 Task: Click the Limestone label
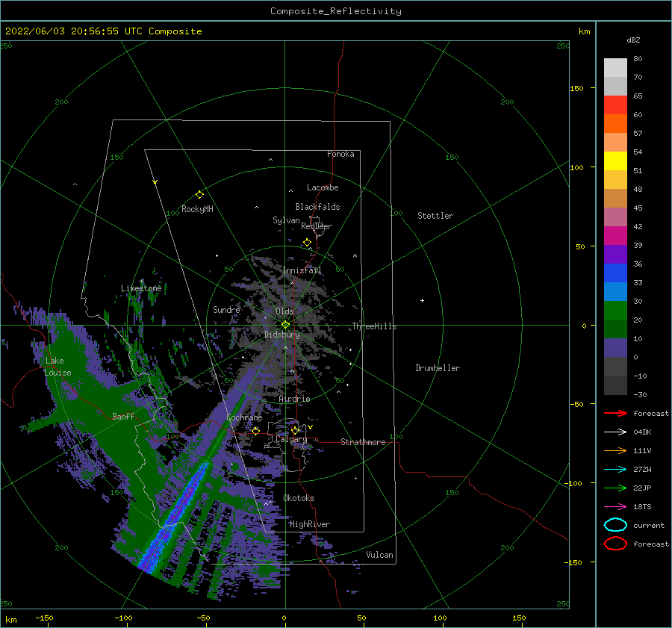141,288
